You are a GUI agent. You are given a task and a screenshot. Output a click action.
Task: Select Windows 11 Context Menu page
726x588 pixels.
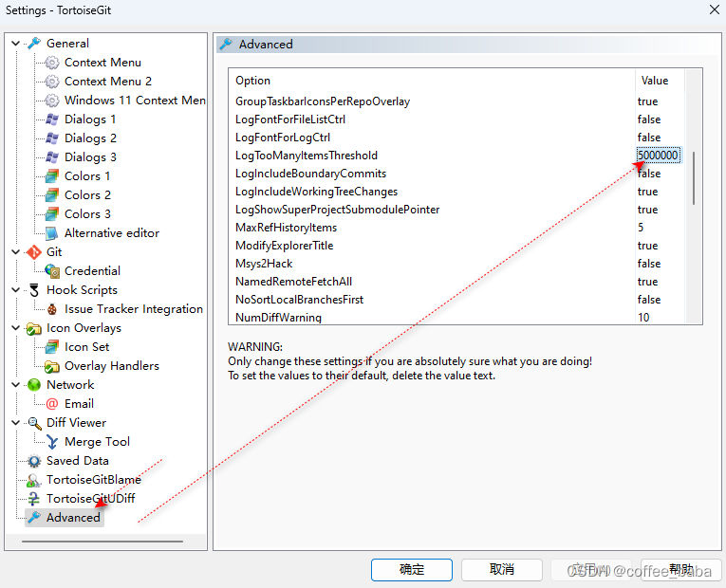(135, 101)
